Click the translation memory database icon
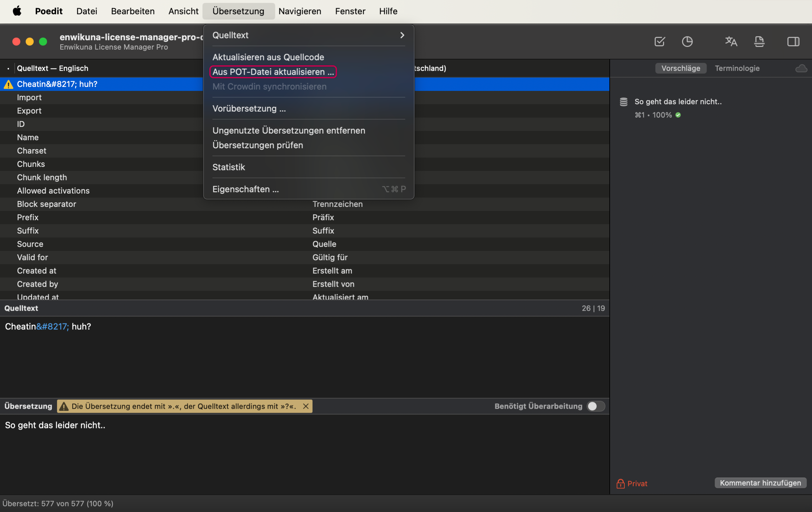The width and height of the screenshot is (812, 512). click(623, 102)
